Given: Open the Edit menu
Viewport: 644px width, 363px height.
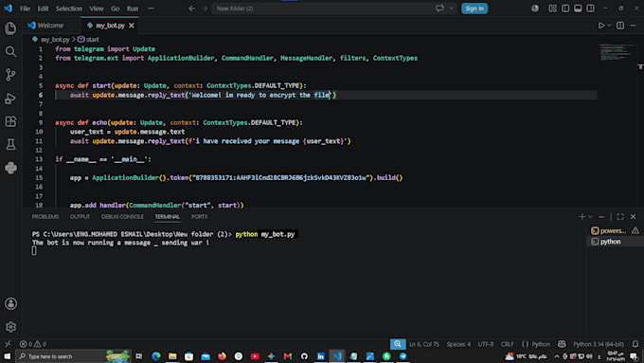Looking at the screenshot, I should (x=43, y=9).
